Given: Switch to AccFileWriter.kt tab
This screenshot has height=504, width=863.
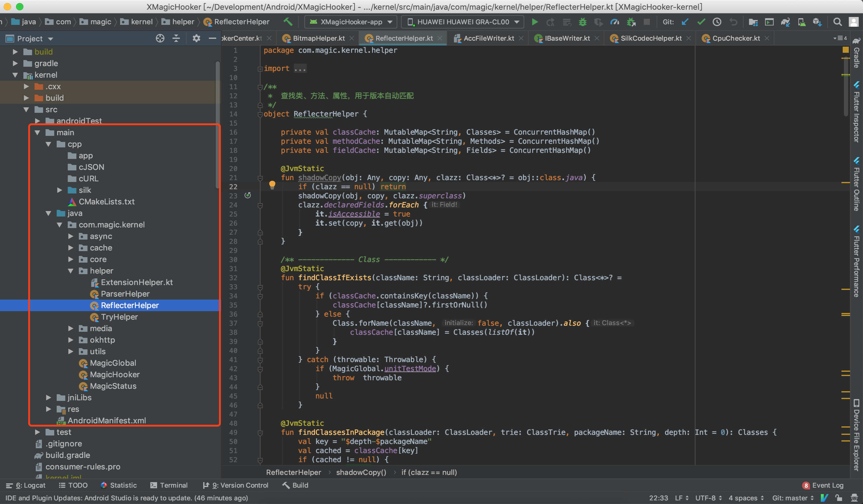Looking at the screenshot, I should (x=489, y=38).
